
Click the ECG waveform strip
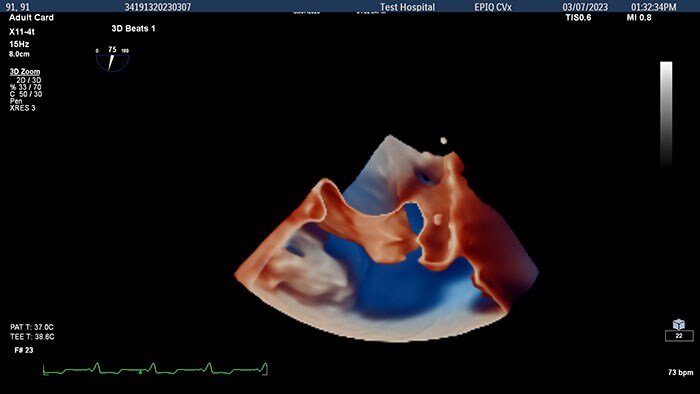click(x=155, y=369)
